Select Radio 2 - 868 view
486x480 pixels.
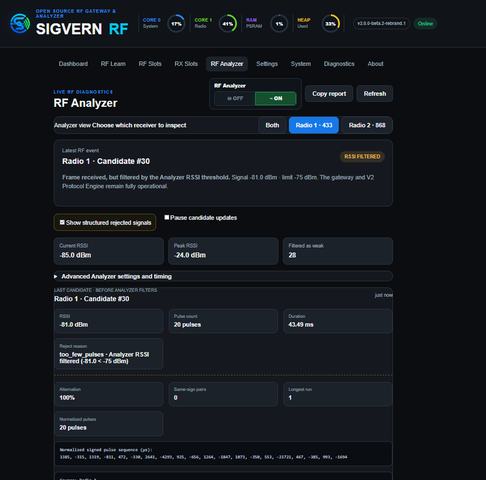point(367,125)
